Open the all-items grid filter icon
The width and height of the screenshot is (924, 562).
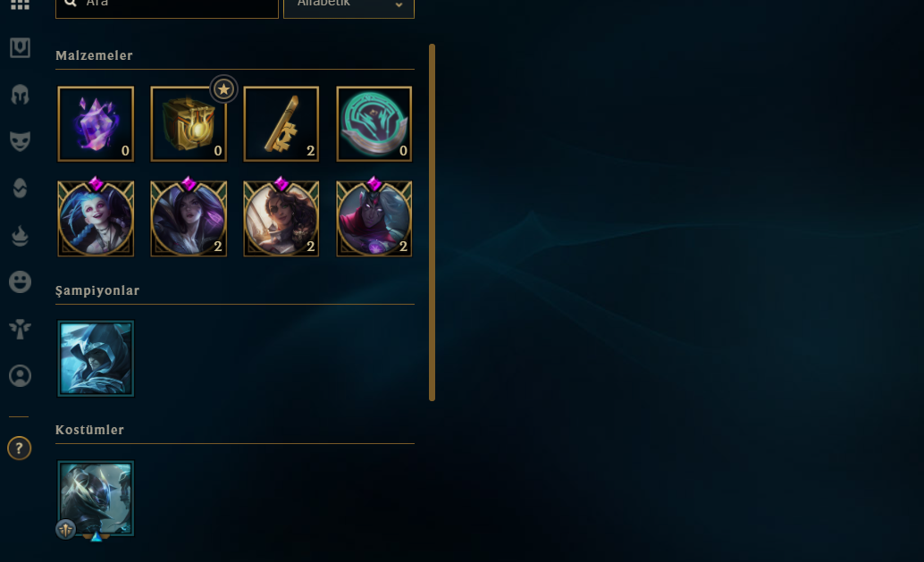tap(20, 4)
